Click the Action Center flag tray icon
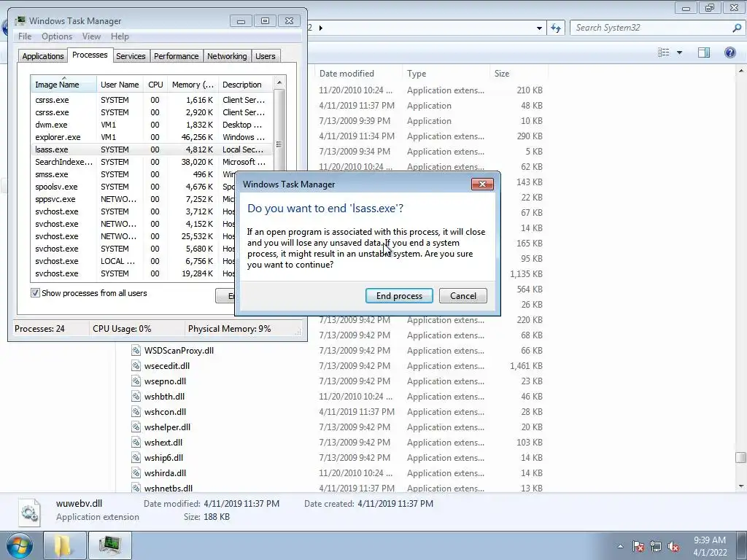Image resolution: width=747 pixels, height=560 pixels. 638,546
